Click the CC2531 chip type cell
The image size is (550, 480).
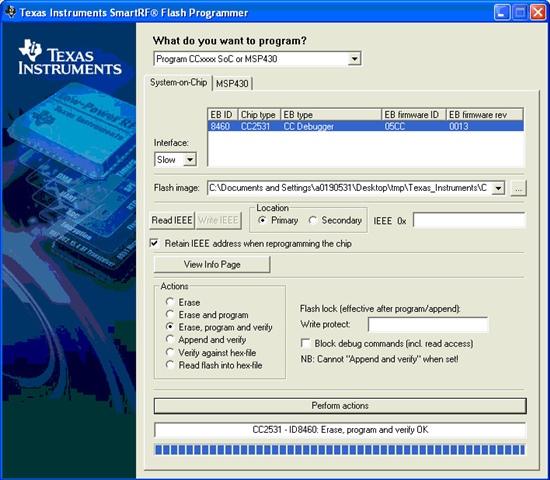255,126
